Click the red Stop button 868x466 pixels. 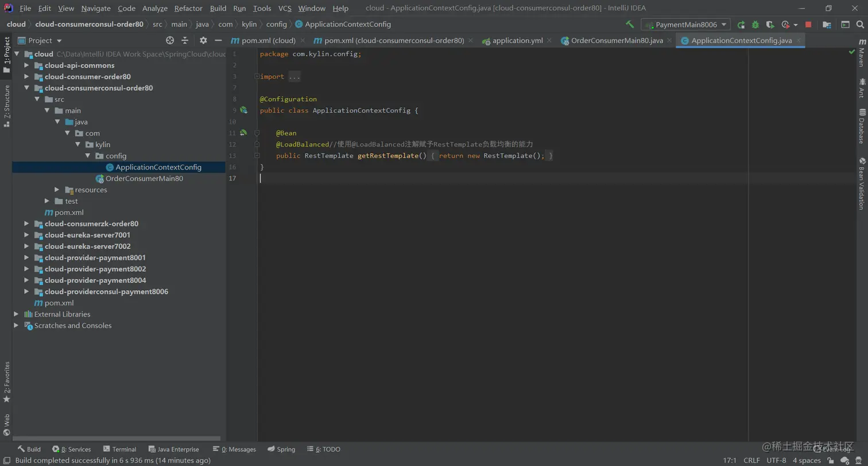(808, 25)
